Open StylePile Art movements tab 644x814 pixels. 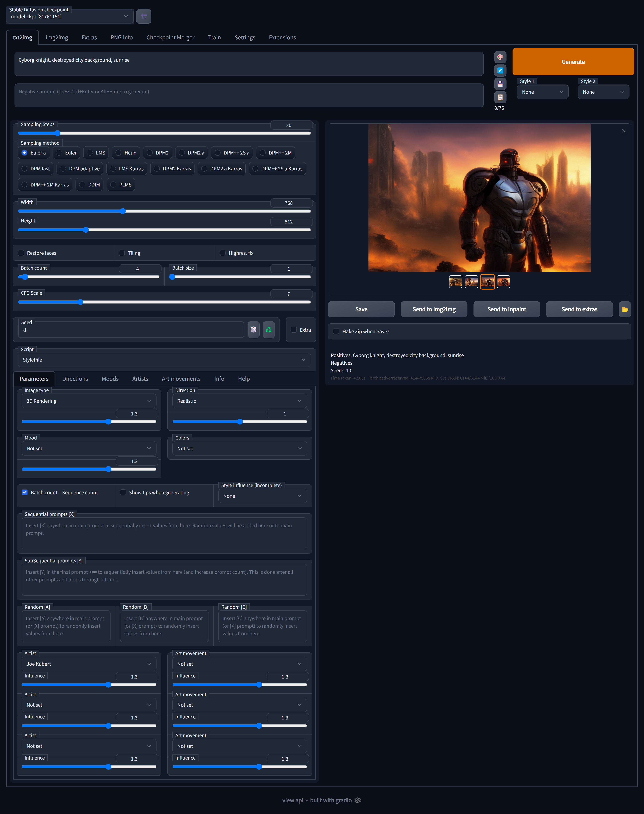point(181,379)
